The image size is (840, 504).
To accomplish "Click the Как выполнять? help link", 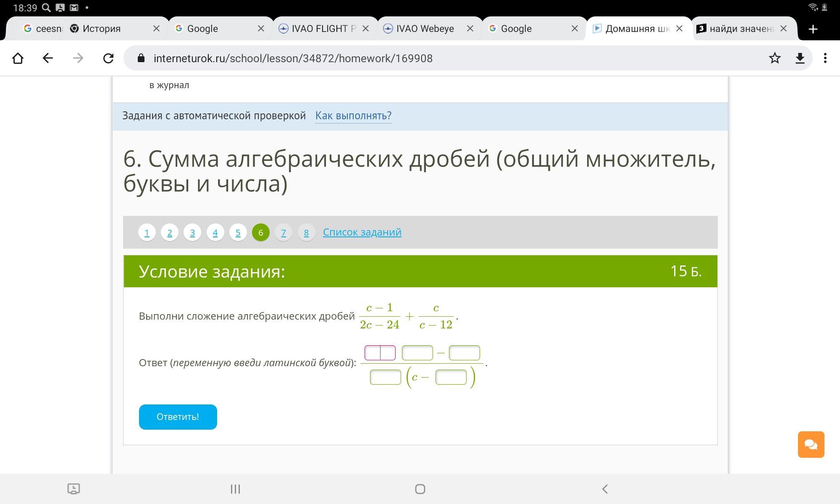I will (x=353, y=115).
